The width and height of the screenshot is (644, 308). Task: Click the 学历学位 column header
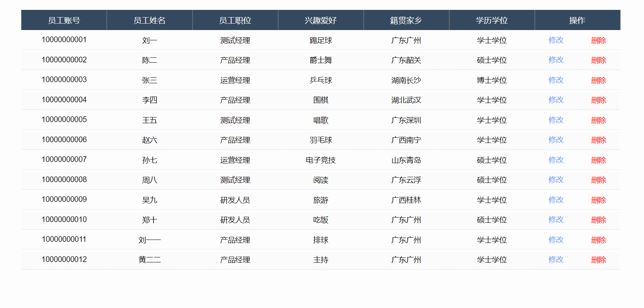[x=492, y=21]
